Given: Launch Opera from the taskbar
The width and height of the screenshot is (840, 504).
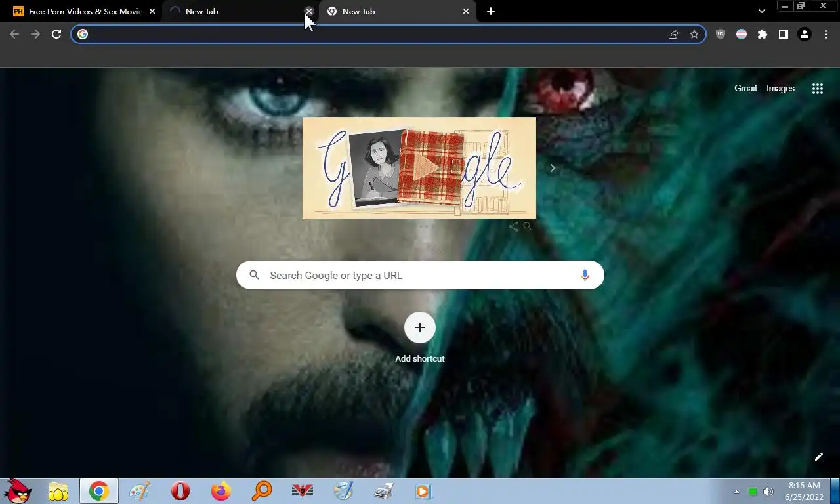Looking at the screenshot, I should pyautogui.click(x=180, y=491).
